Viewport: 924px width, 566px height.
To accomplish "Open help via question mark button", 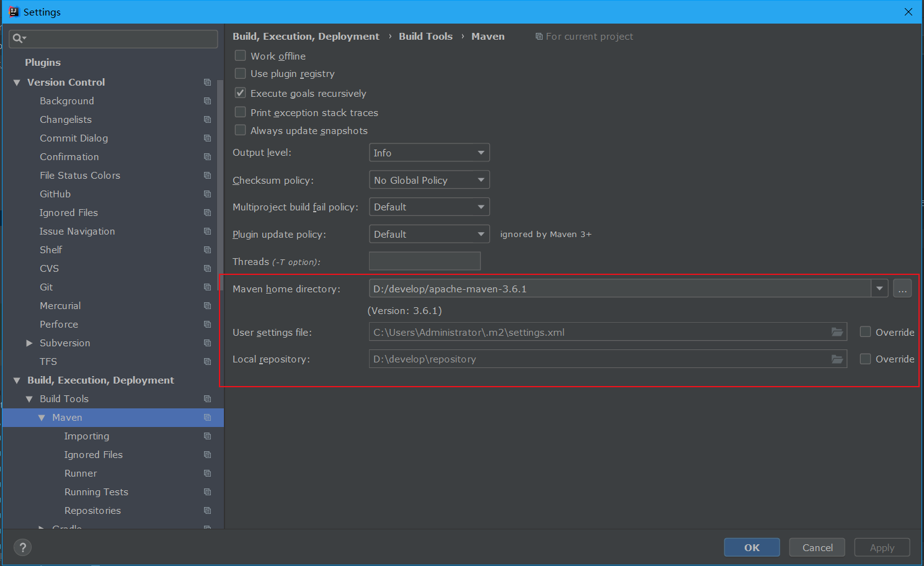I will [23, 547].
